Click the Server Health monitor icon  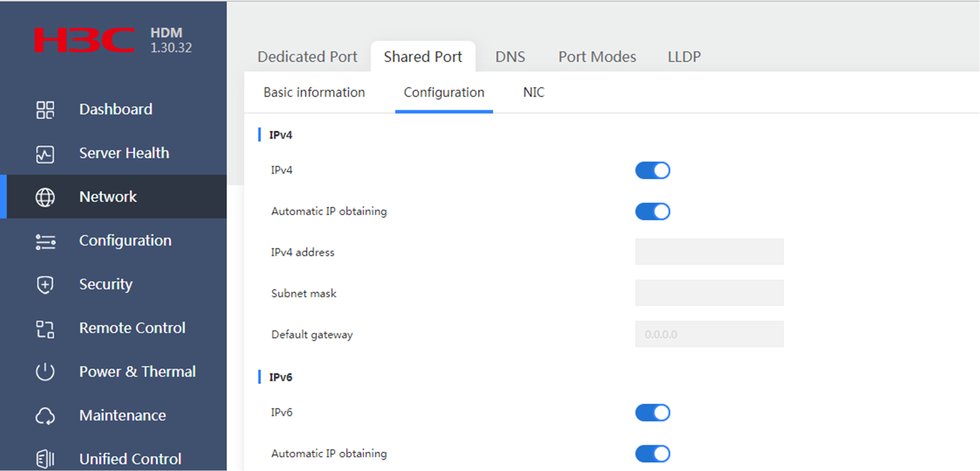[x=45, y=154]
